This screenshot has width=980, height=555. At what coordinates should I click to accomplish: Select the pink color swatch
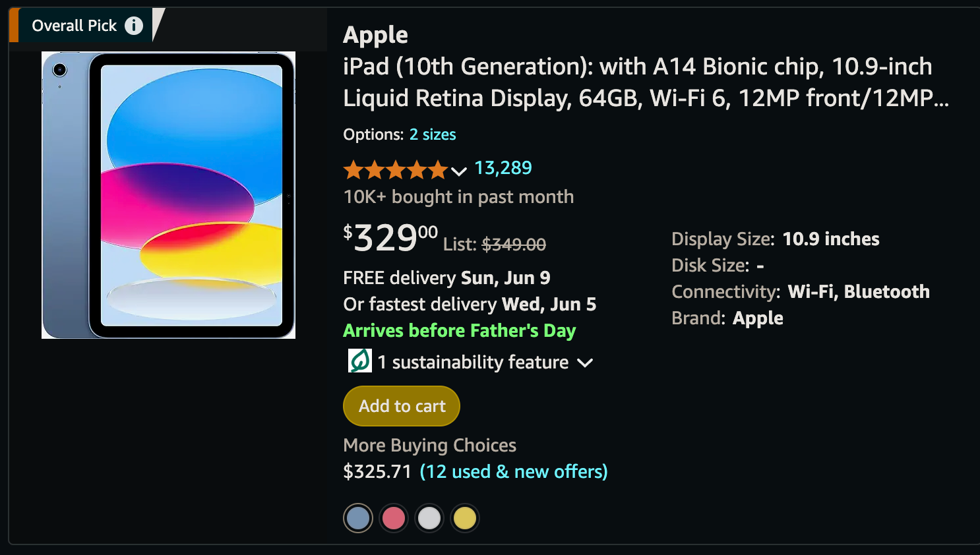click(394, 517)
